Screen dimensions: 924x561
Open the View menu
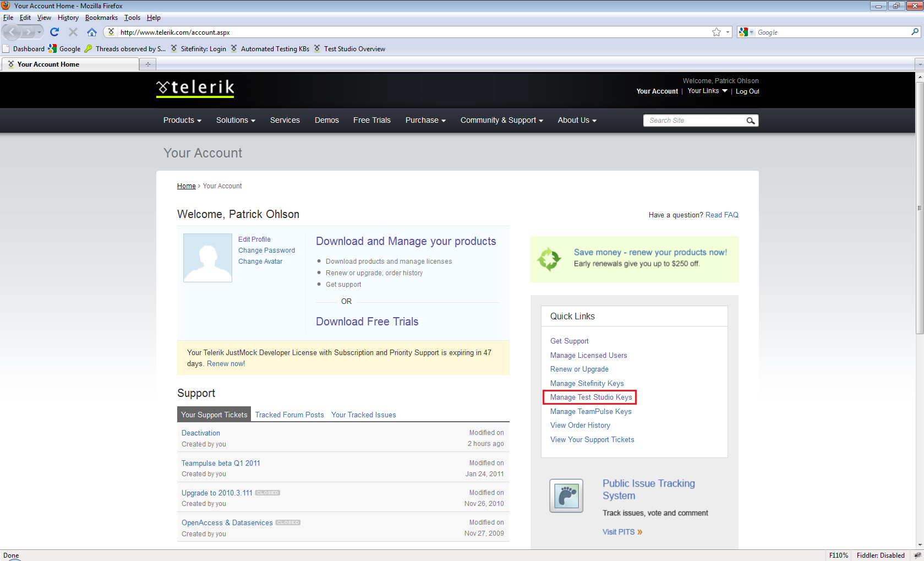point(44,18)
